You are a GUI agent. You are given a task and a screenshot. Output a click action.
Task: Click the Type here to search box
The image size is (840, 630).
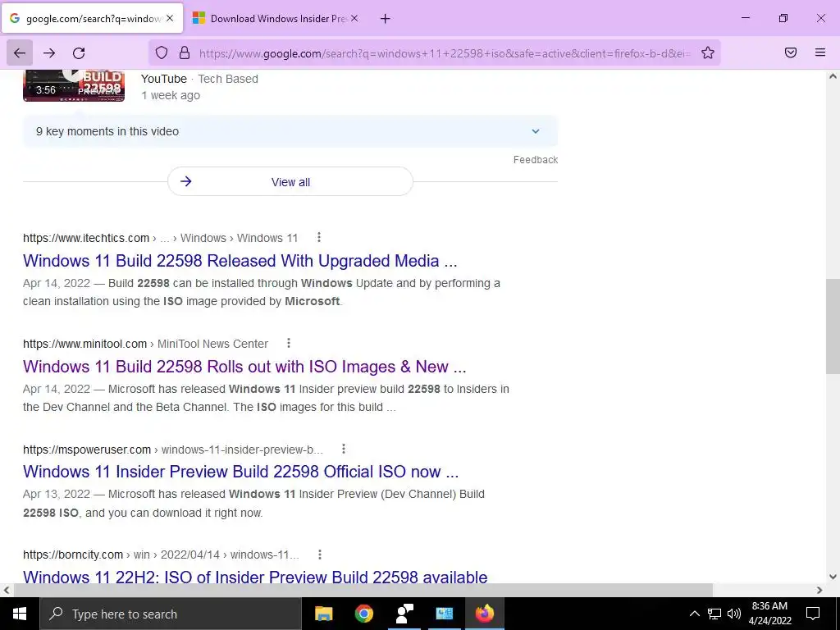pyautogui.click(x=171, y=614)
